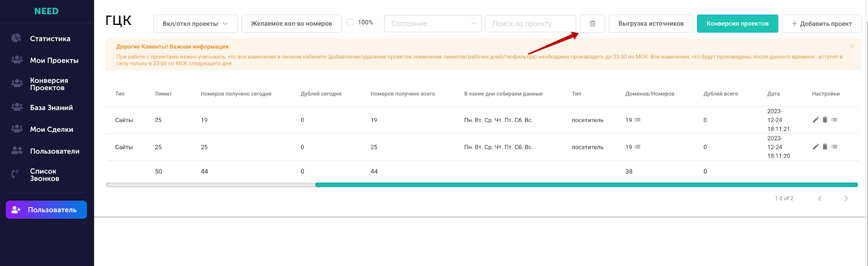Focus the Поиск по проекту search field
The height and width of the screenshot is (266, 868).
531,24
